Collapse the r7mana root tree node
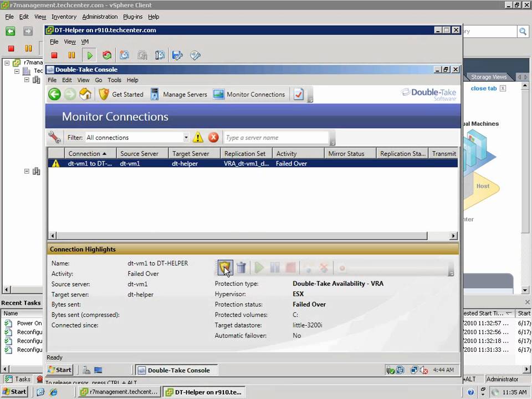Image resolution: width=532 pixels, height=399 pixels. (7, 63)
